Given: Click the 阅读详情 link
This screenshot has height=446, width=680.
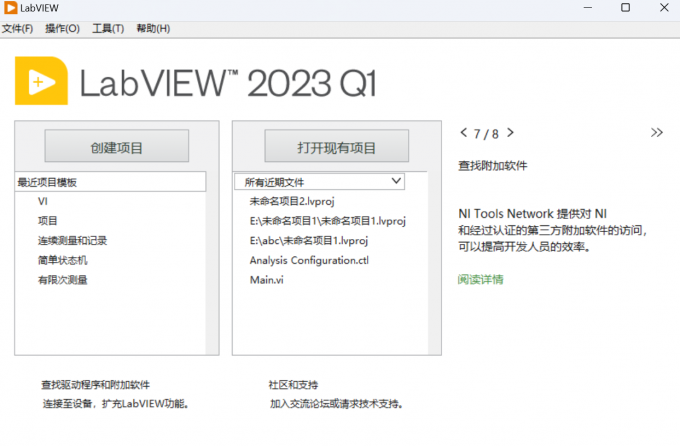Looking at the screenshot, I should pyautogui.click(x=481, y=279).
